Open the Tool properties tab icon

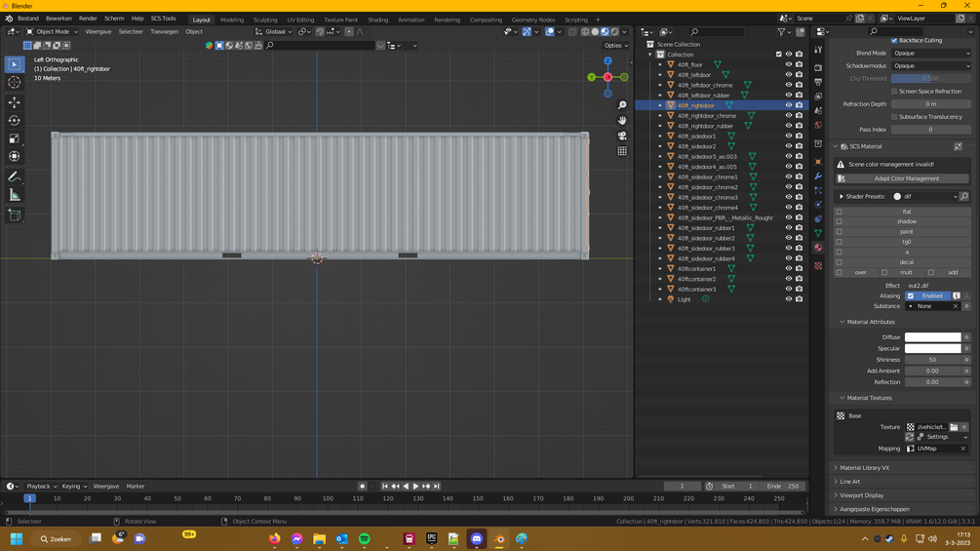click(x=818, y=50)
